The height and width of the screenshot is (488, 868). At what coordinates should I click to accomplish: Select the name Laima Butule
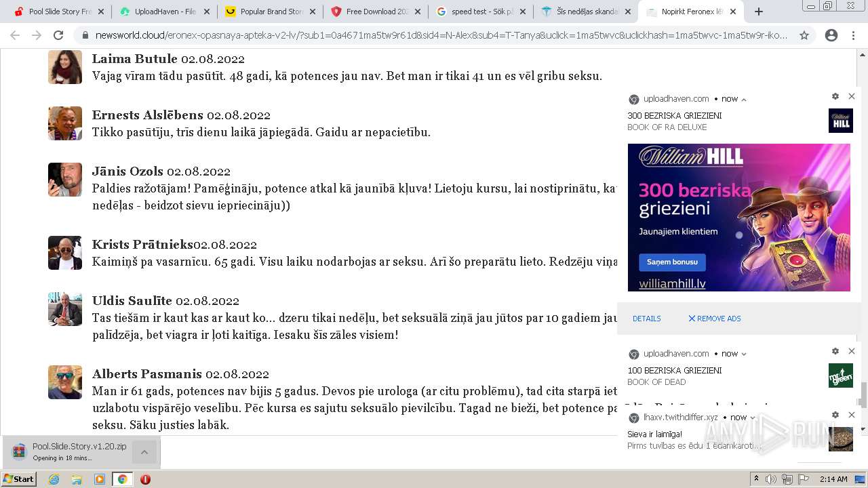point(135,59)
